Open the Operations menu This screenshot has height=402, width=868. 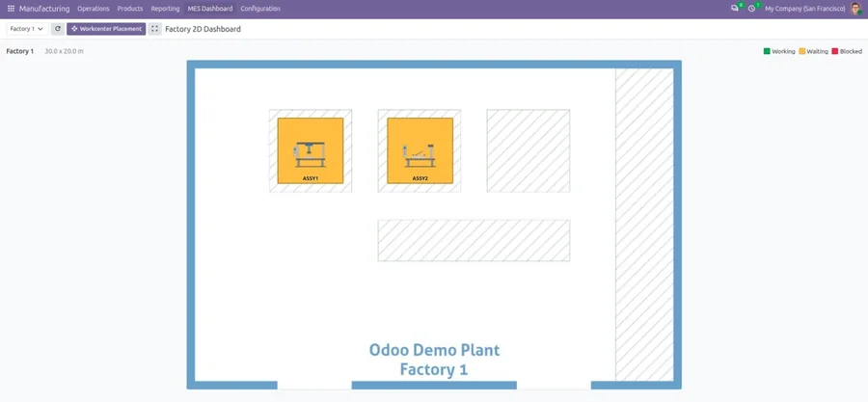[x=93, y=9]
